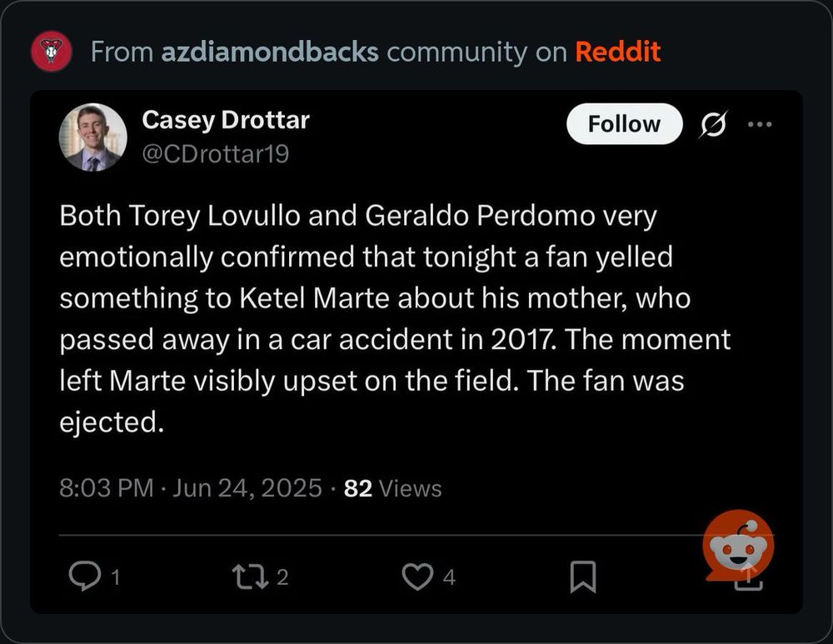Click the tweet text about Ketel Marte

coord(395,319)
